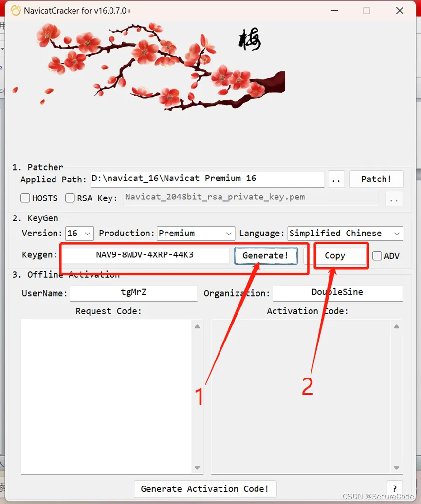The image size is (421, 504).
Task: Click Request Code scrollbar down arrow
Action: coord(198,468)
